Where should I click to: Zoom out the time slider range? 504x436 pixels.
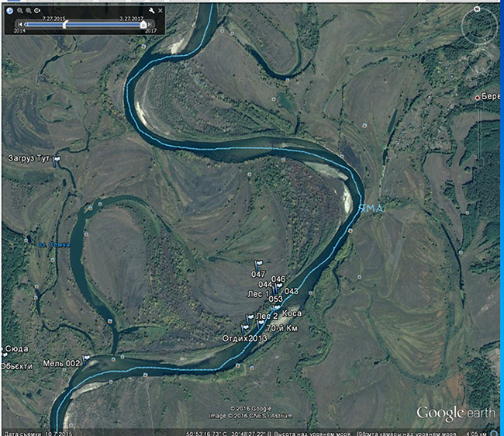point(20,11)
